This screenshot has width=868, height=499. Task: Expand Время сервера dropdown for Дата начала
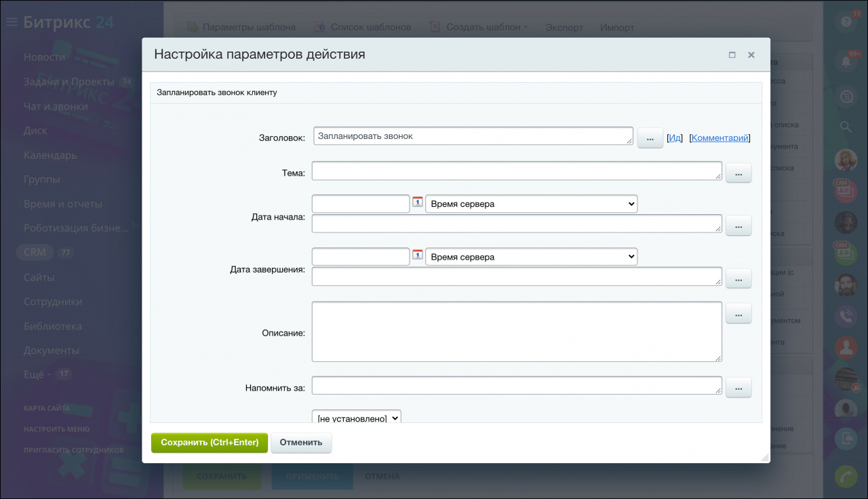pos(531,204)
